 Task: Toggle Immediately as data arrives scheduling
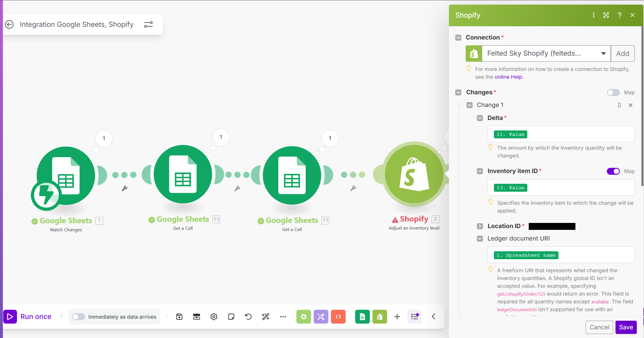78,317
